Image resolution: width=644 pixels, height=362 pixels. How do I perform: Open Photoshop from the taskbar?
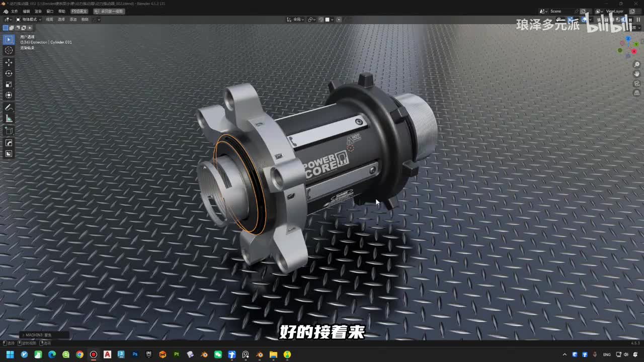[135, 354]
